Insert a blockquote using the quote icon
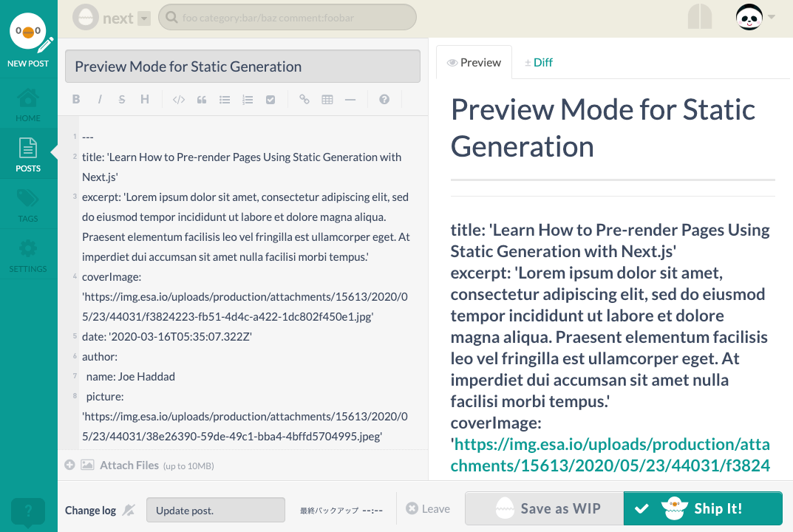 (201, 100)
